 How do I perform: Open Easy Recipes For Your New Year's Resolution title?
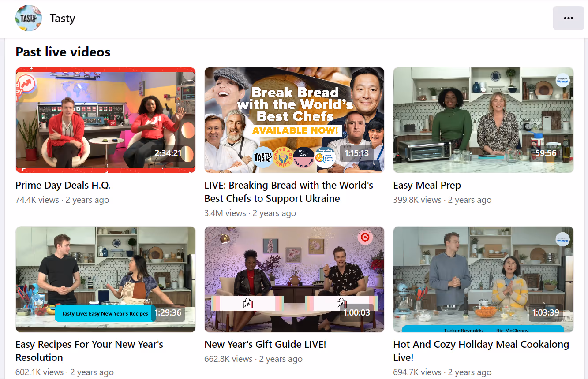click(89, 351)
